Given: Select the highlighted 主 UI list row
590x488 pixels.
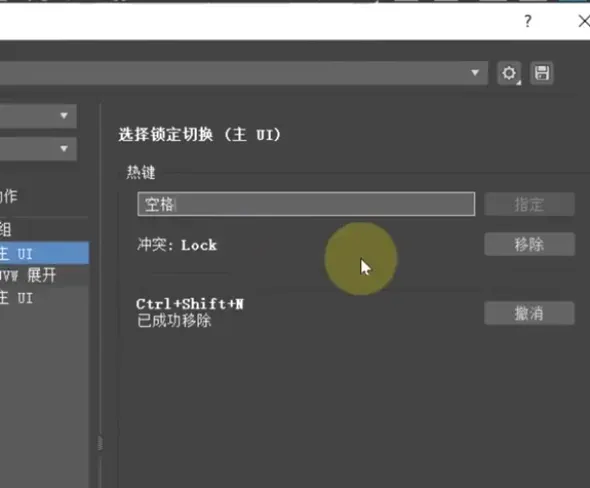Looking at the screenshot, I should pyautogui.click(x=44, y=253).
